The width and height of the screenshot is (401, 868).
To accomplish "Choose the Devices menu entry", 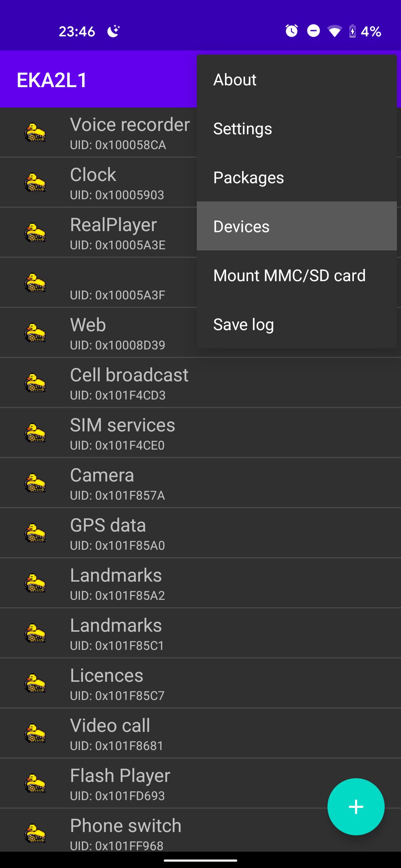I will click(297, 226).
